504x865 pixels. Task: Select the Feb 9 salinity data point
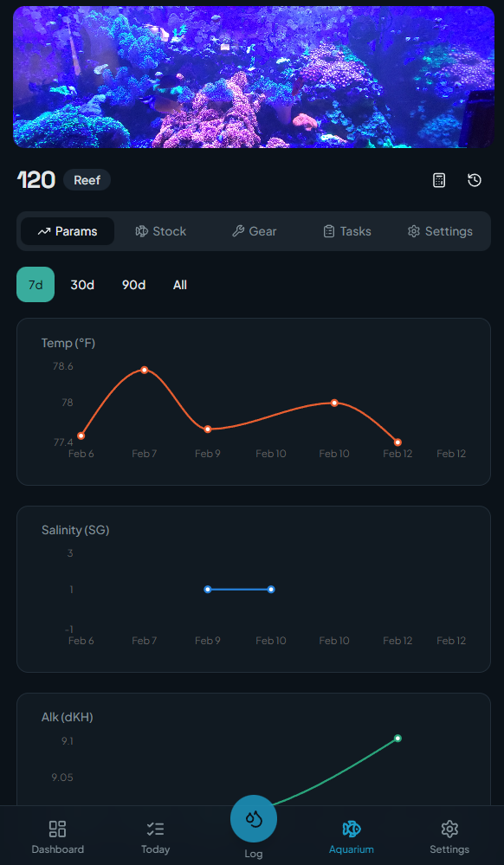point(208,590)
